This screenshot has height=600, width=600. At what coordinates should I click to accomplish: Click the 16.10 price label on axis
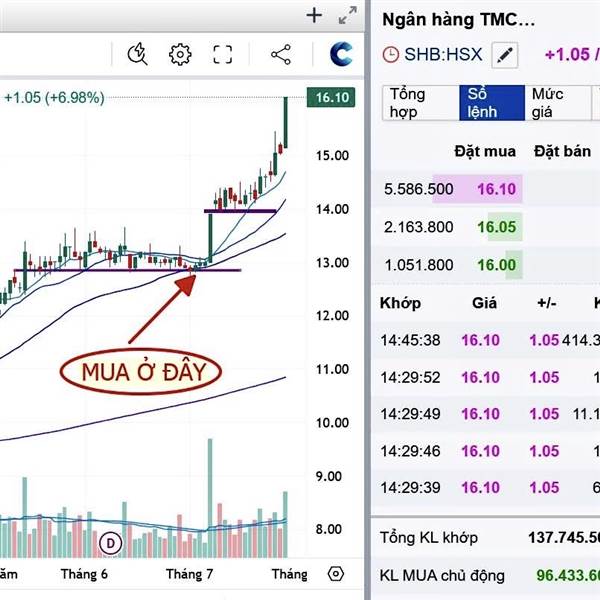coord(331,97)
